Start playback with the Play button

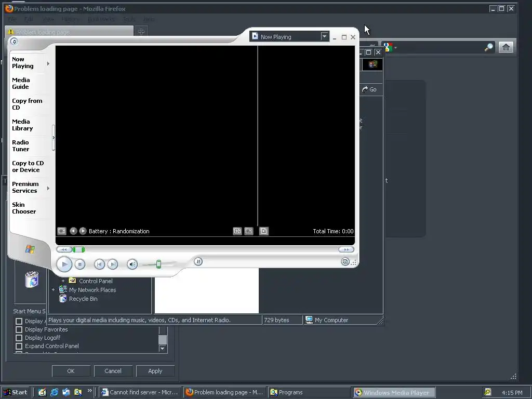pyautogui.click(x=64, y=264)
